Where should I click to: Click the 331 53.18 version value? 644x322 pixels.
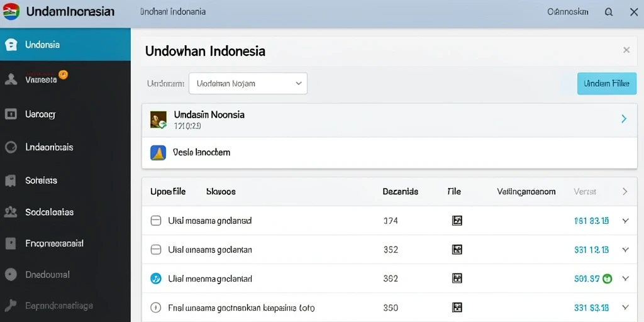click(x=591, y=308)
